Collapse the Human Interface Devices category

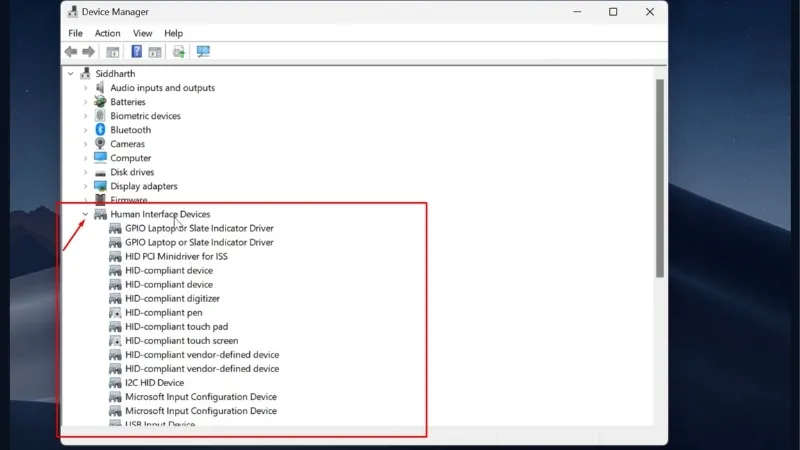(85, 214)
